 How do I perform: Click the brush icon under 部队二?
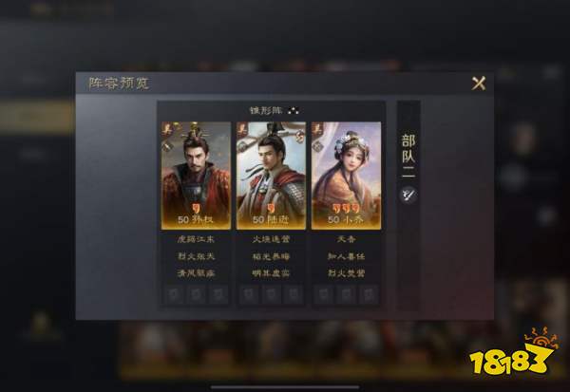pos(408,196)
